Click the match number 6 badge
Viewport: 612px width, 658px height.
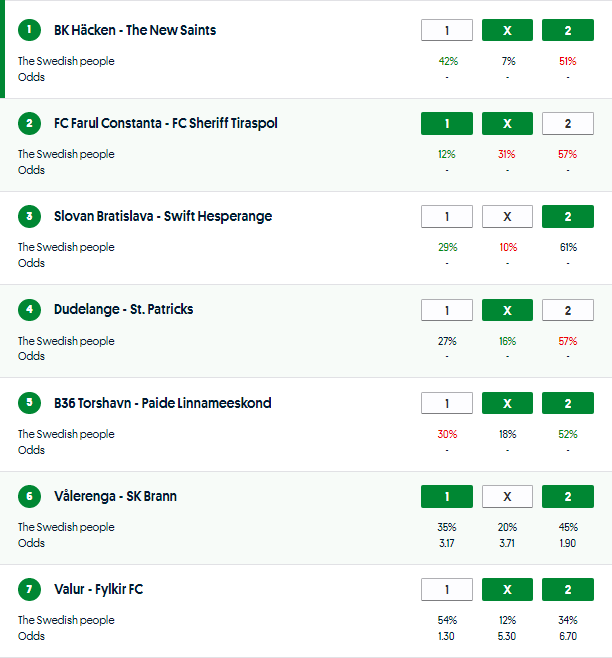[x=30, y=496]
